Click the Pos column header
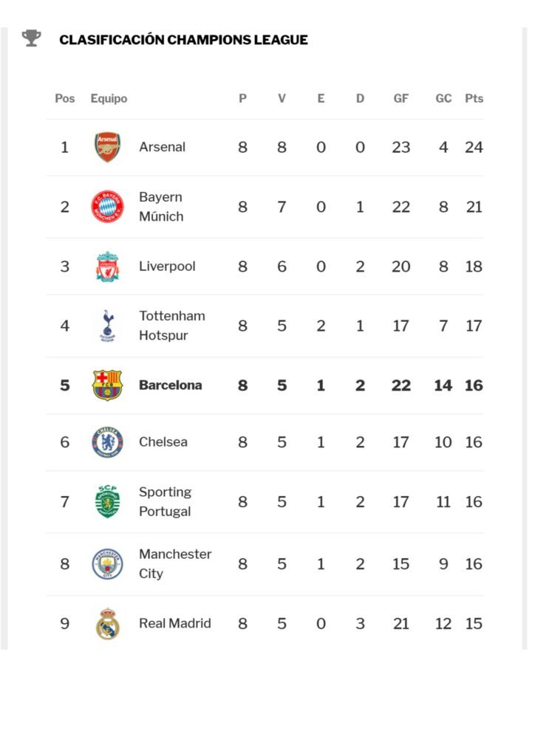Viewport: 535px width, 756px height. click(x=65, y=98)
